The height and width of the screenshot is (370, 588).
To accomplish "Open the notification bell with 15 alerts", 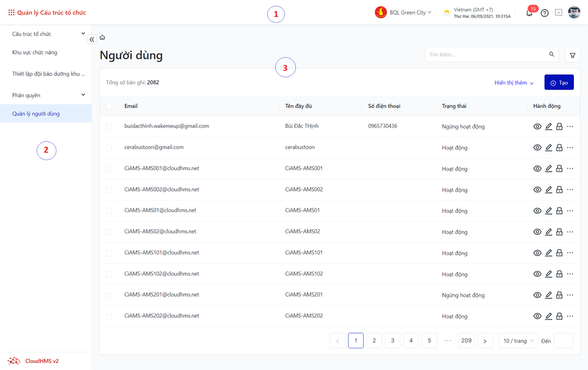I will coord(529,13).
